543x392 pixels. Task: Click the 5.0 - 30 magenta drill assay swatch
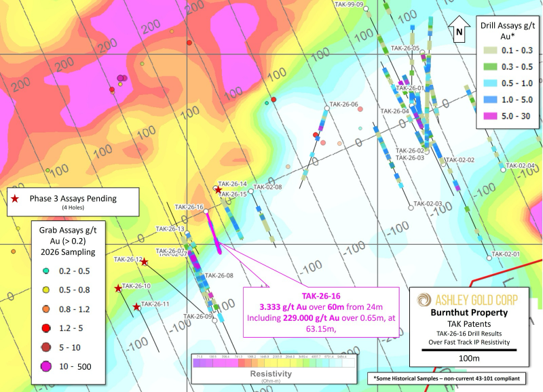click(x=490, y=116)
